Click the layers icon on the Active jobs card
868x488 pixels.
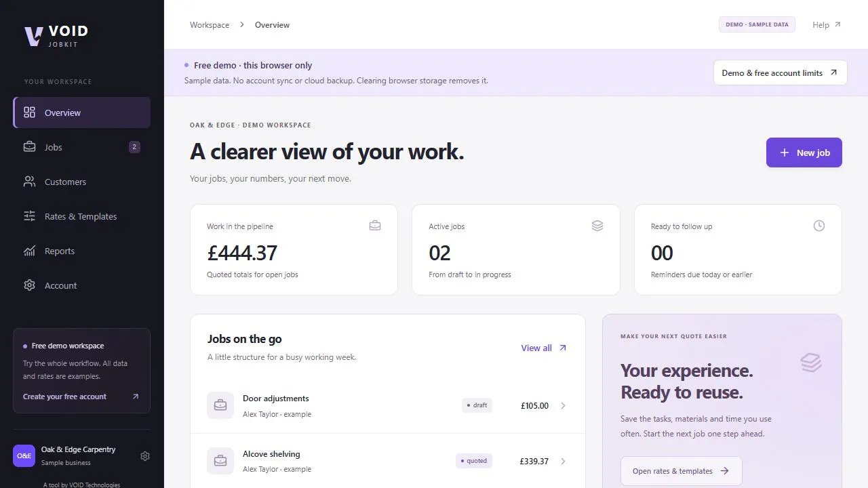click(x=597, y=226)
